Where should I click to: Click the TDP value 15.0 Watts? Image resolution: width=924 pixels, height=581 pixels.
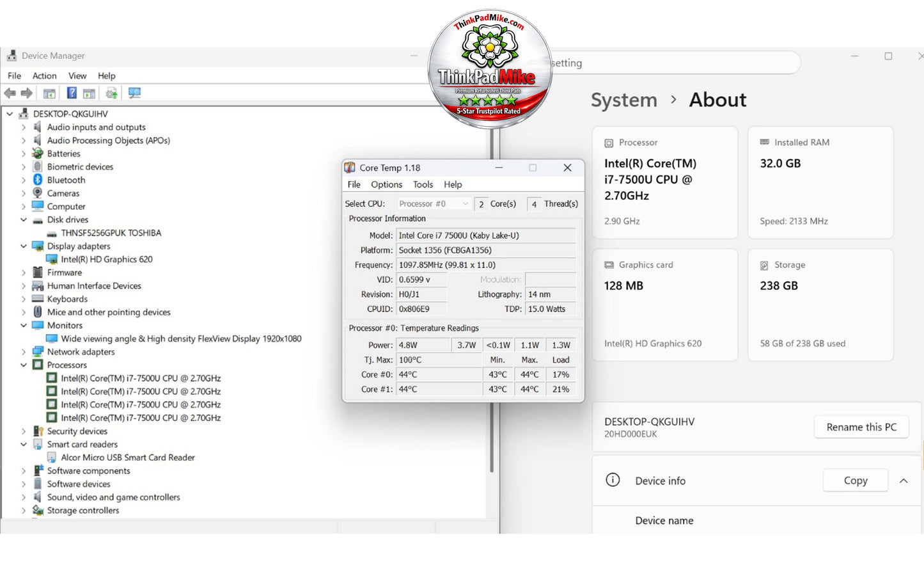[551, 309]
